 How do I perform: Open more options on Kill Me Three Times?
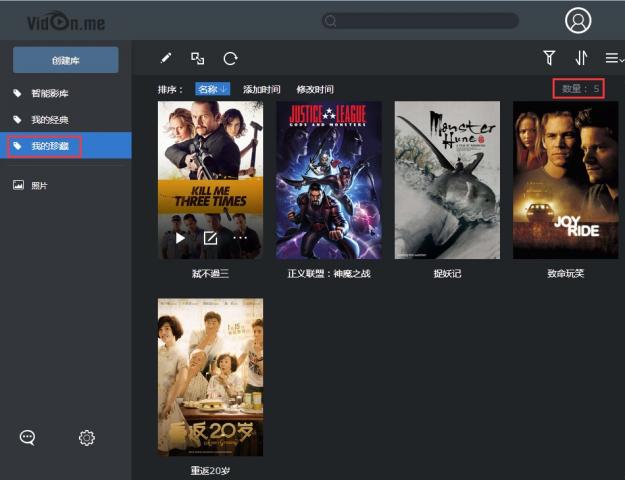tap(240, 238)
